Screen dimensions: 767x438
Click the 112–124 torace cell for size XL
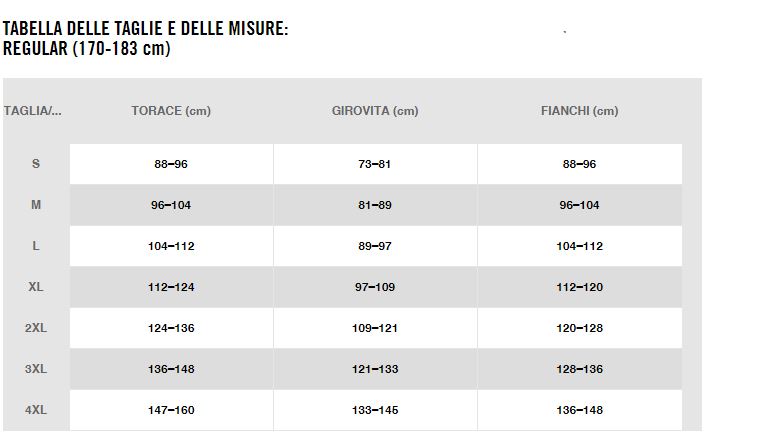[171, 287]
